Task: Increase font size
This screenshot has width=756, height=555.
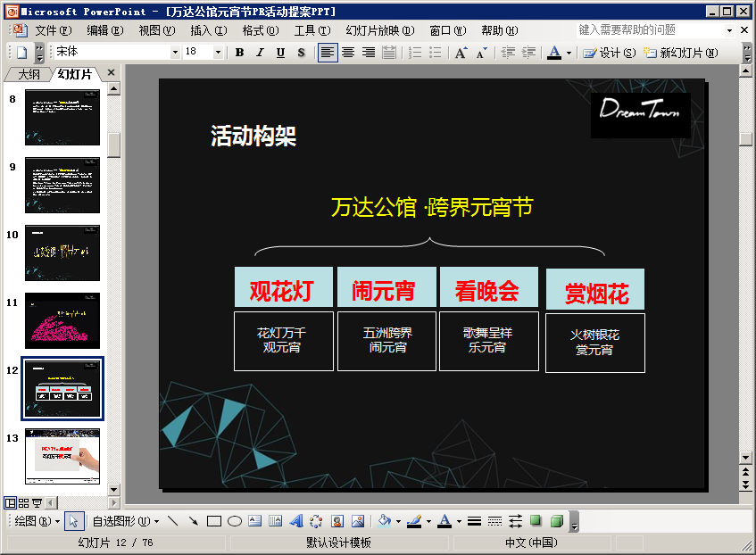Action: coord(461,52)
